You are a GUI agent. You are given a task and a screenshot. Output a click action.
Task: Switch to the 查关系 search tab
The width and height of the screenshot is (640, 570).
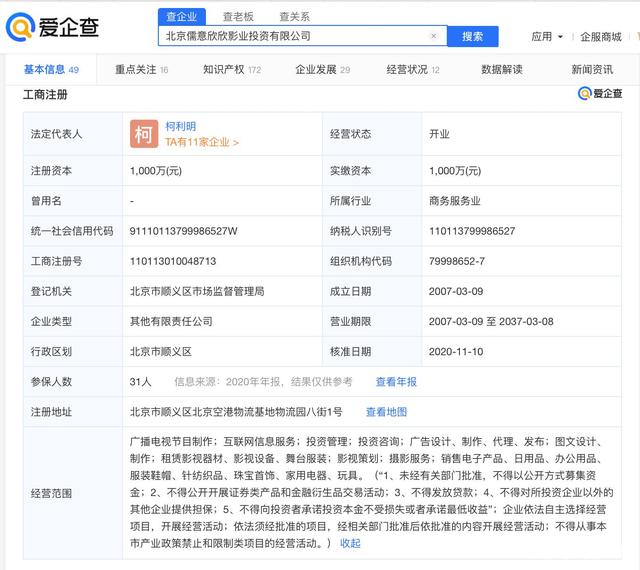(294, 17)
